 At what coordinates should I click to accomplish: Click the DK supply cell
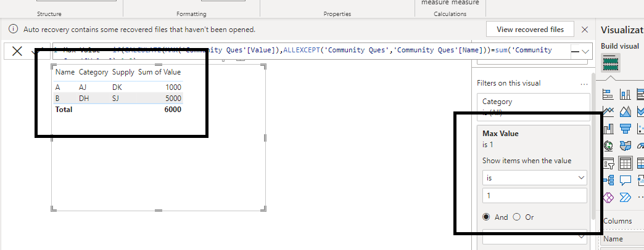[117, 87]
